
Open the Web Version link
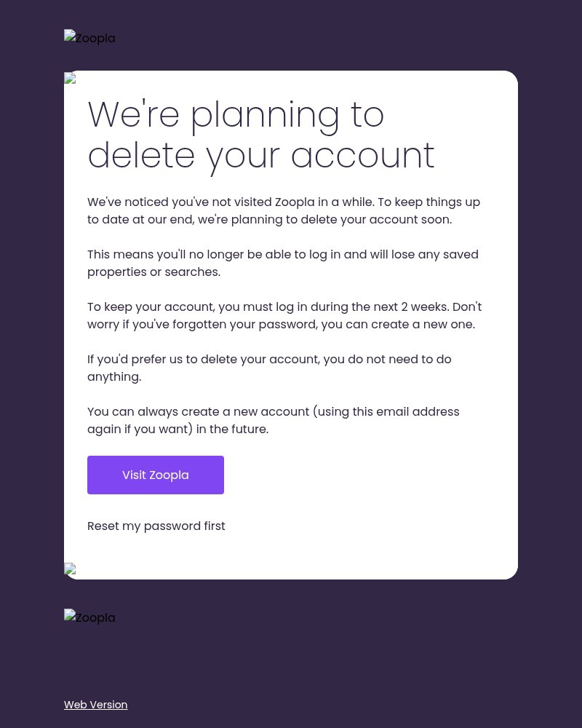click(x=95, y=705)
